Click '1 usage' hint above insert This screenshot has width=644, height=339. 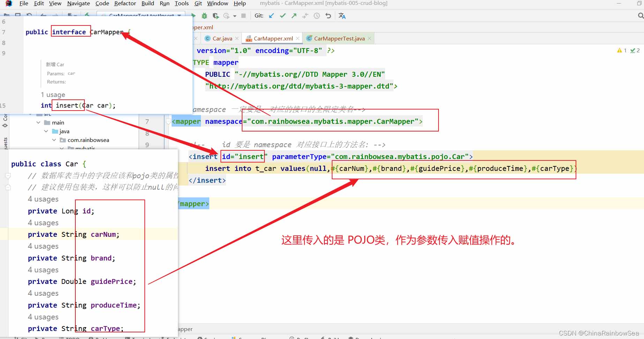coord(53,95)
